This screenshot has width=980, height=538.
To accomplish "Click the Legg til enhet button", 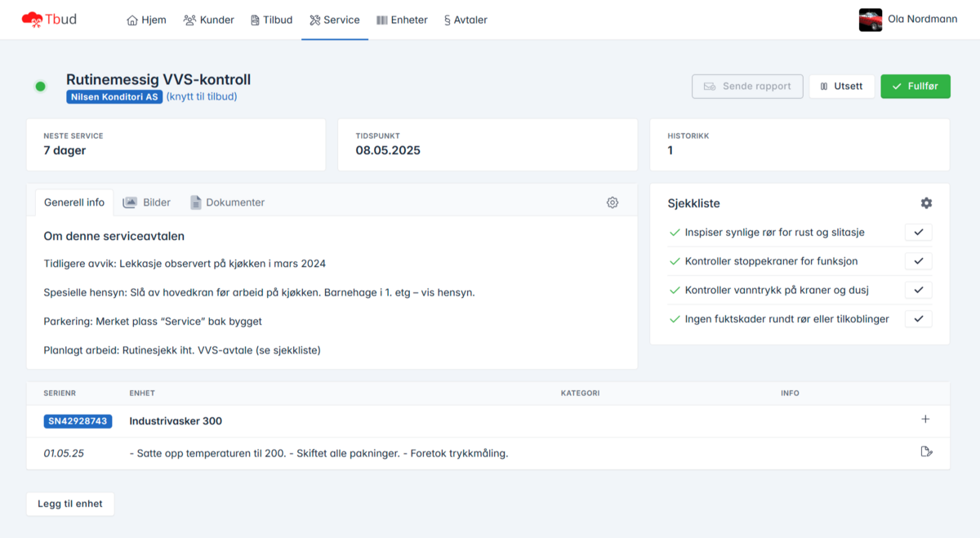I will (70, 504).
